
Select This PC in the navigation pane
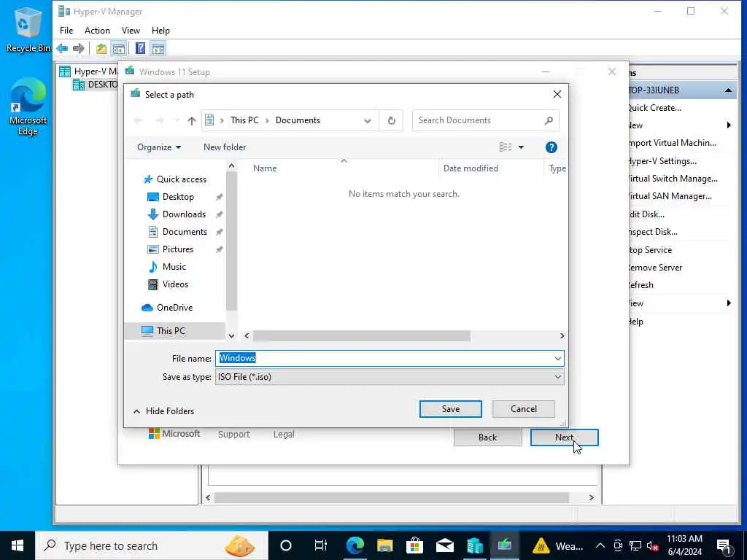[171, 330]
